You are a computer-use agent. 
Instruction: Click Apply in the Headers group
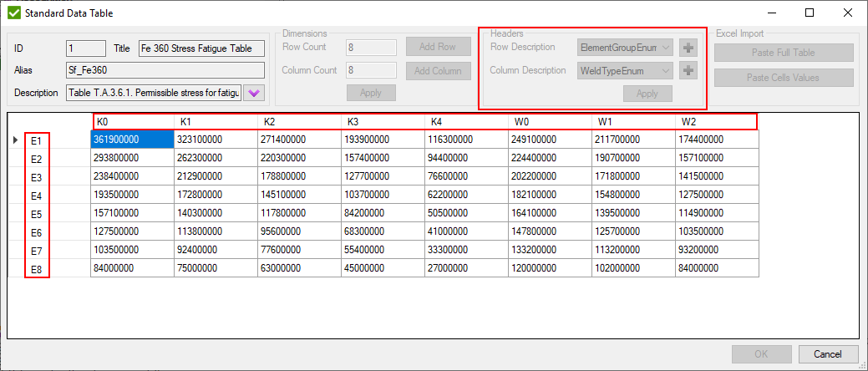[647, 94]
